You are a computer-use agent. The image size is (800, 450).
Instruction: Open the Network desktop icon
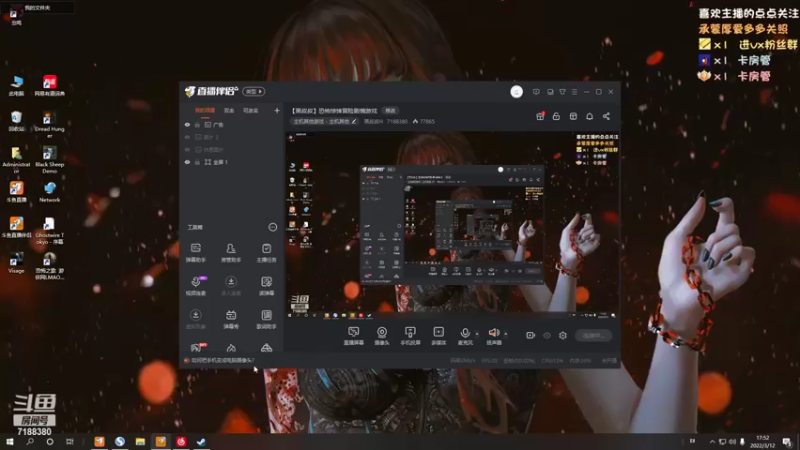coord(49,192)
